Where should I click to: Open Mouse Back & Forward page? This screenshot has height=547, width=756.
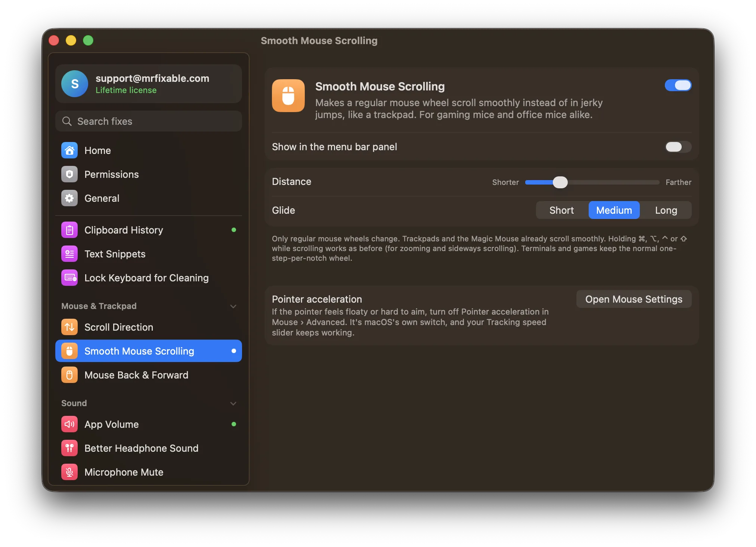coord(149,375)
